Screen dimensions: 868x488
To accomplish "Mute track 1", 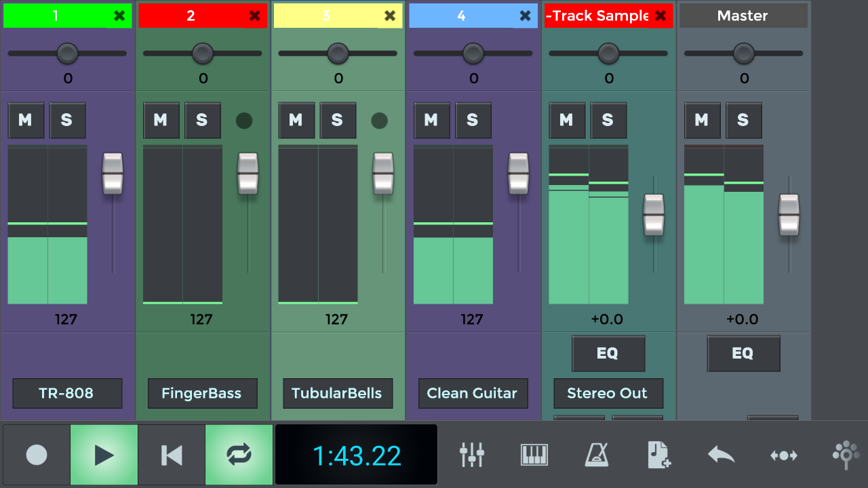I will 26,121.
